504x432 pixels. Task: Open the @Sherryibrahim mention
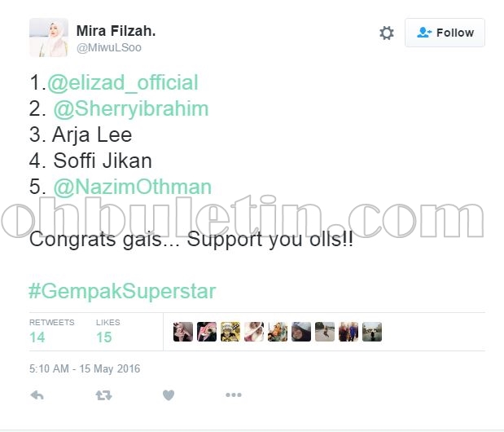131,108
